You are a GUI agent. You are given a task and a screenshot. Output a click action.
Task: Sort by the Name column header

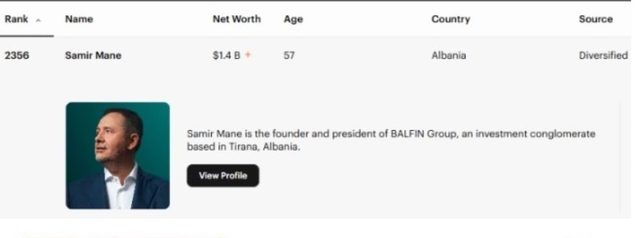[x=79, y=19]
